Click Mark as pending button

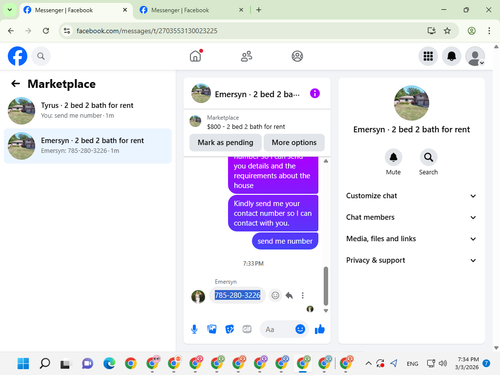[225, 142]
